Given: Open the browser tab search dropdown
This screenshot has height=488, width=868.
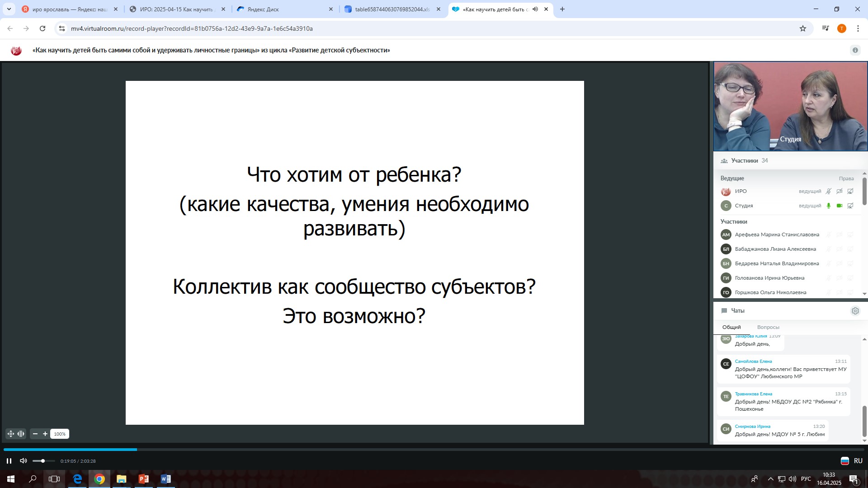Looking at the screenshot, I should click(9, 9).
